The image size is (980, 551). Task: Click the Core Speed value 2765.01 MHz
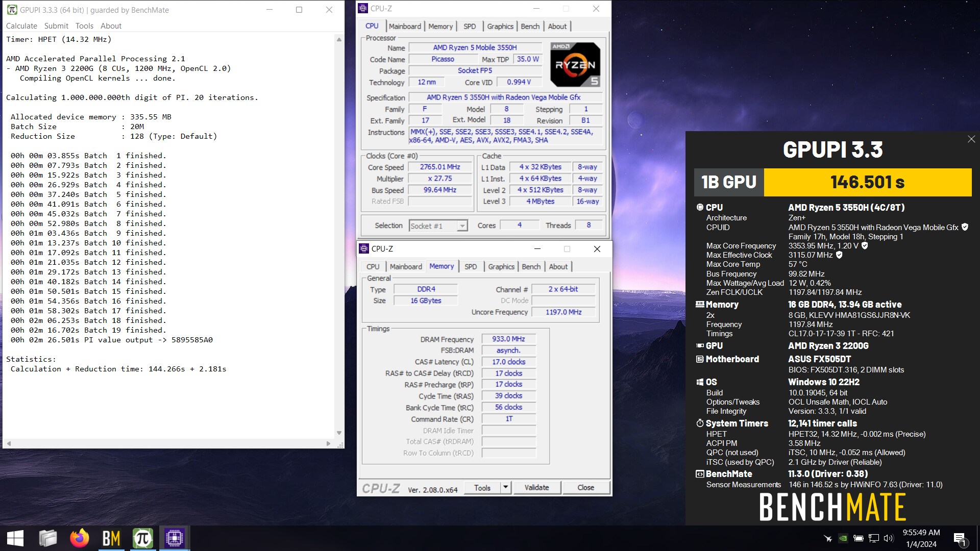pyautogui.click(x=440, y=167)
